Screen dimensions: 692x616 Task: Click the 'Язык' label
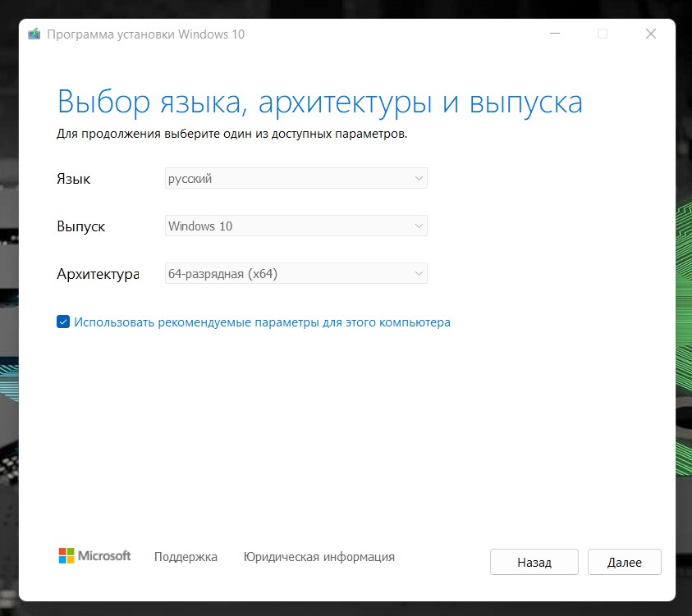pyautogui.click(x=73, y=179)
